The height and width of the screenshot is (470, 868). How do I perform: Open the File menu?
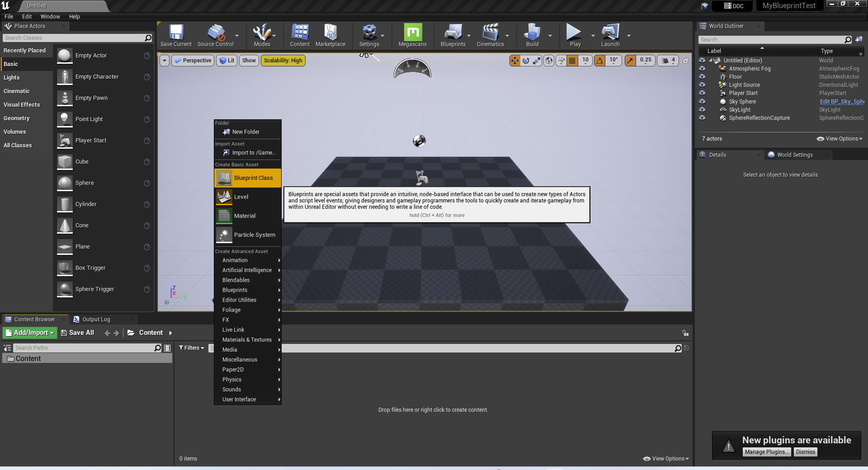click(9, 17)
